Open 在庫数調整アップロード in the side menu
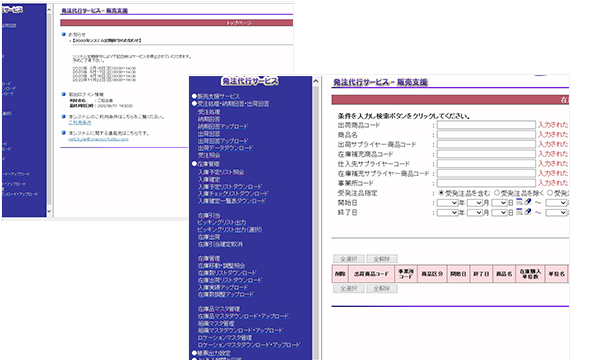 tap(226, 294)
